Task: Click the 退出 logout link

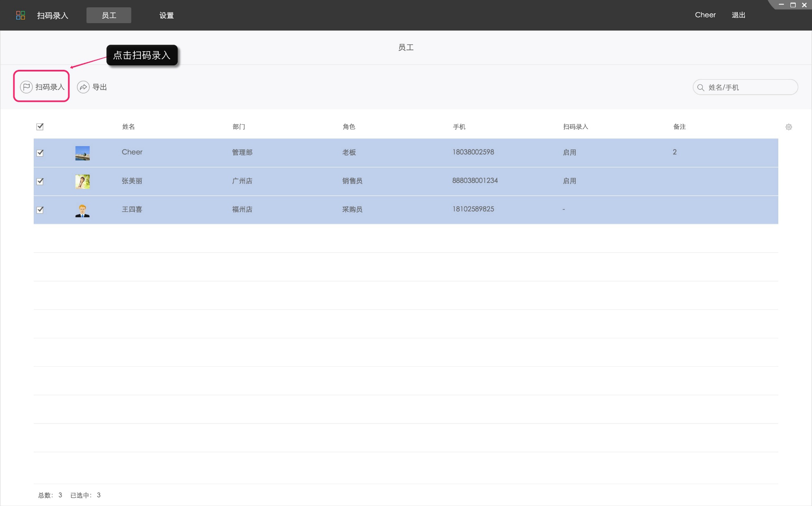Action: click(x=738, y=15)
